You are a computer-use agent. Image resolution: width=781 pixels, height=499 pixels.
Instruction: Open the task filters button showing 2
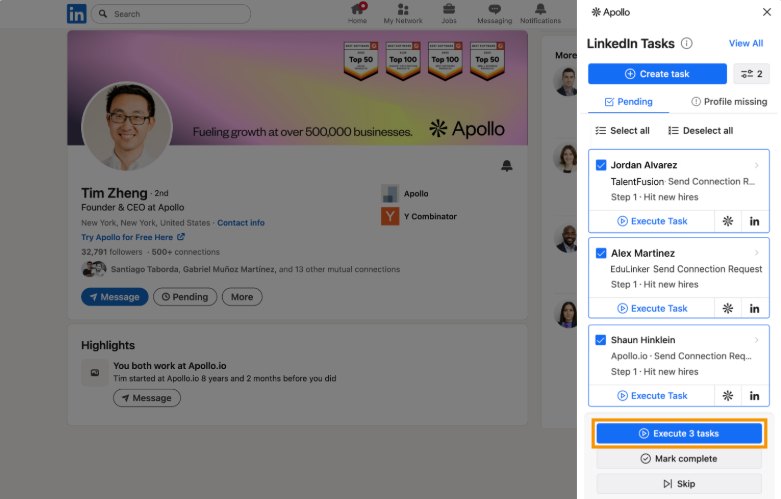click(x=752, y=74)
